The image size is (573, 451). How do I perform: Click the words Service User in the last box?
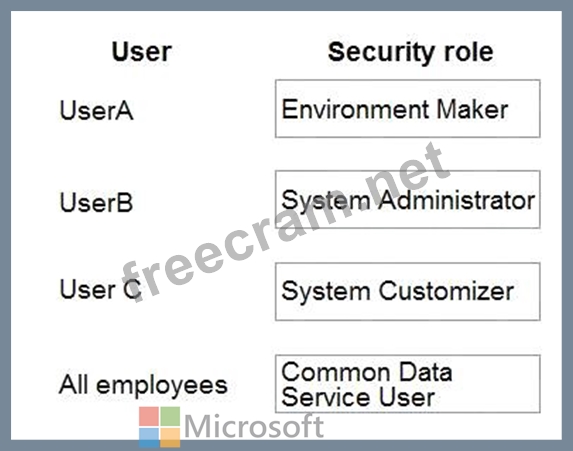click(x=358, y=397)
